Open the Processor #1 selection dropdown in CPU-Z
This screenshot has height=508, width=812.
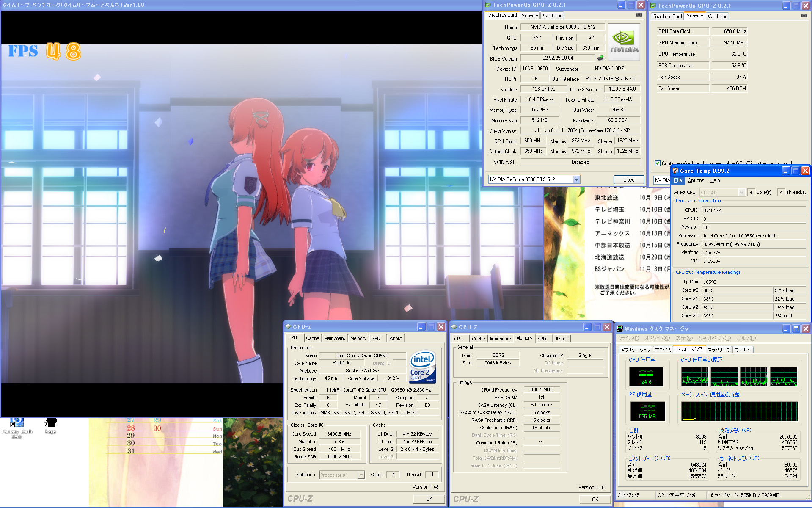[x=361, y=475]
